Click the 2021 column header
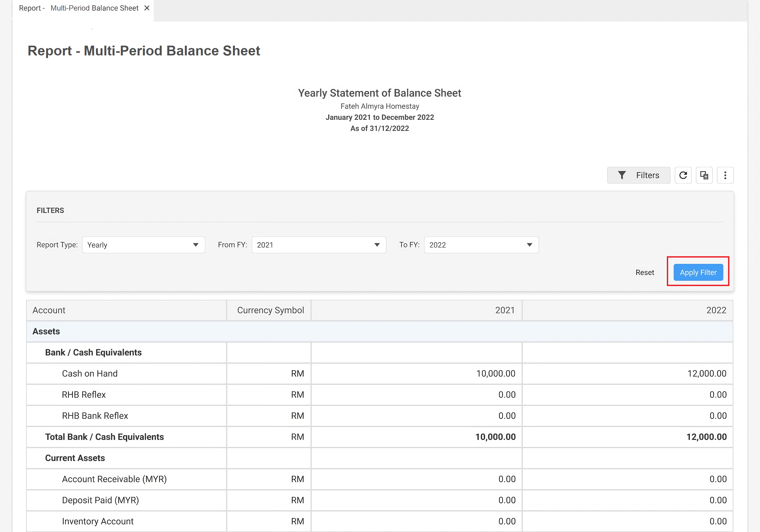This screenshot has width=760, height=532. pyautogui.click(x=416, y=310)
